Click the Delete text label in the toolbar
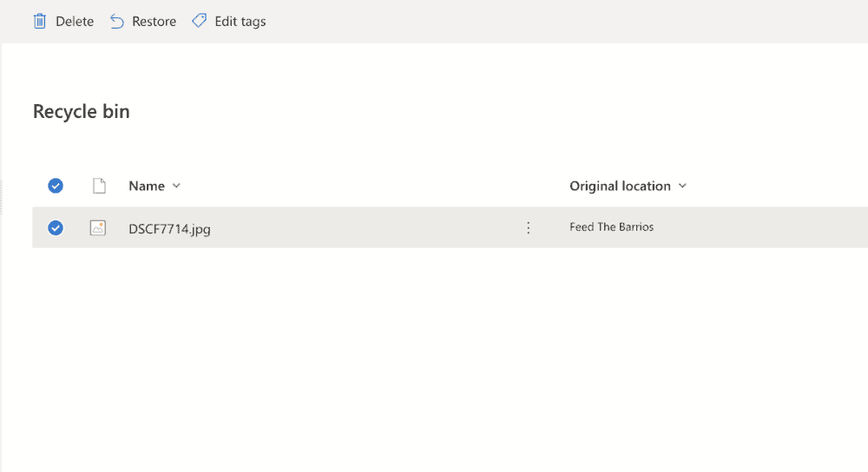Screen dimensions: 868x472 75,22
